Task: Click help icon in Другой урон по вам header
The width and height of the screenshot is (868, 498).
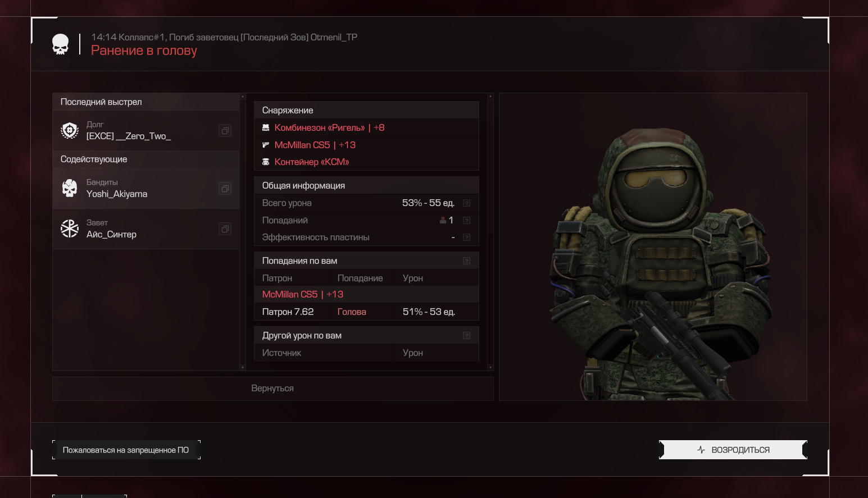Action: coord(466,336)
